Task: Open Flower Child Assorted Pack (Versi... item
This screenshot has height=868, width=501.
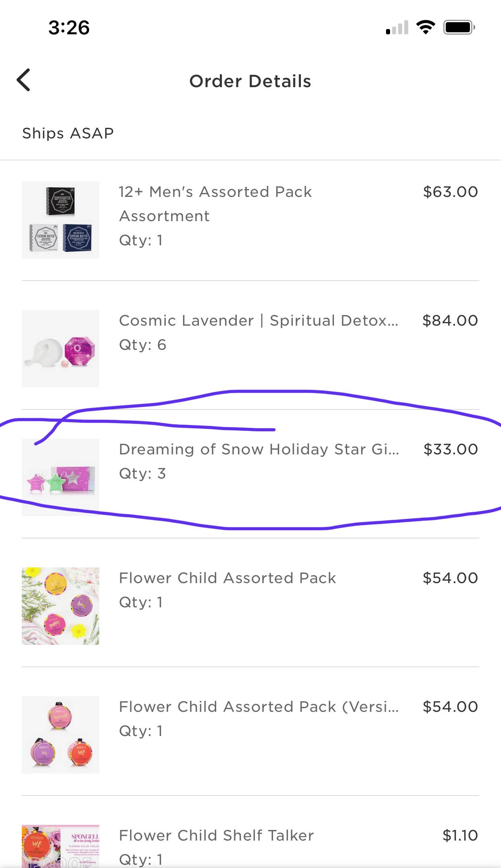Action: [x=259, y=707]
